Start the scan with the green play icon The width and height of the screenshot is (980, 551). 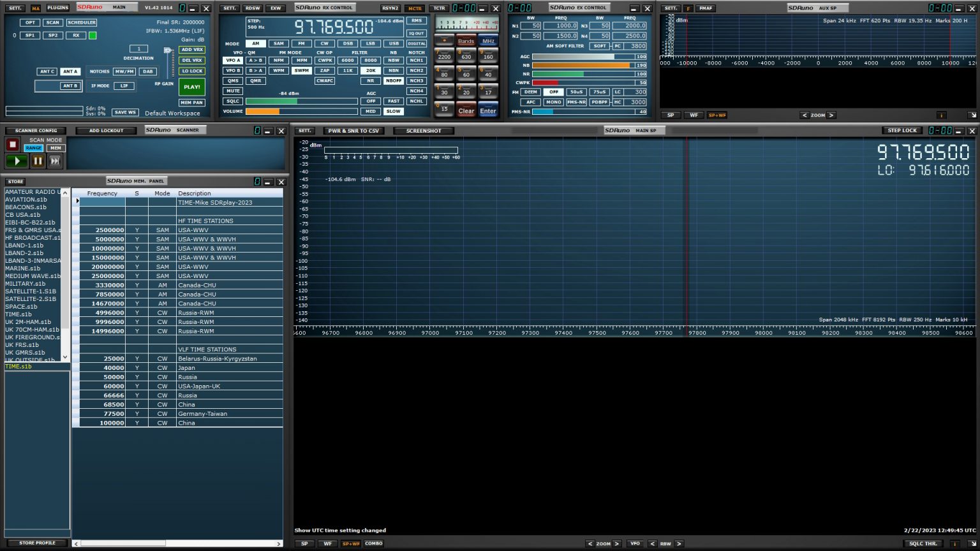[x=16, y=160]
